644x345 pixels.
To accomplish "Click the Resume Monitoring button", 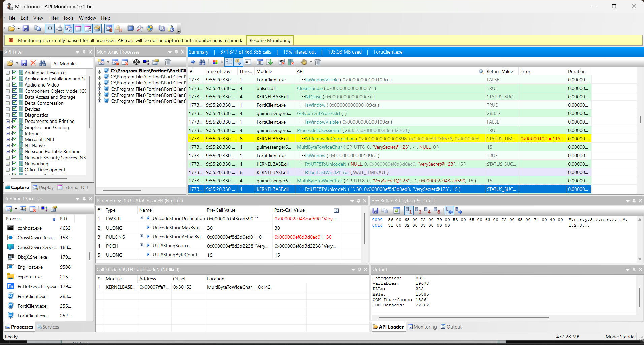I will (x=270, y=40).
